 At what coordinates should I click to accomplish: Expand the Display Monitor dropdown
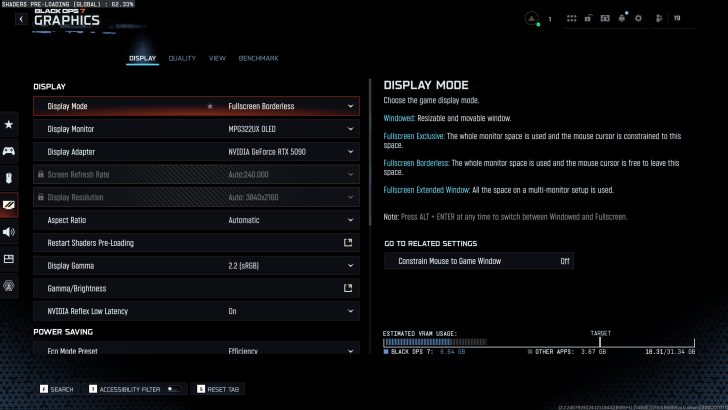(x=351, y=129)
